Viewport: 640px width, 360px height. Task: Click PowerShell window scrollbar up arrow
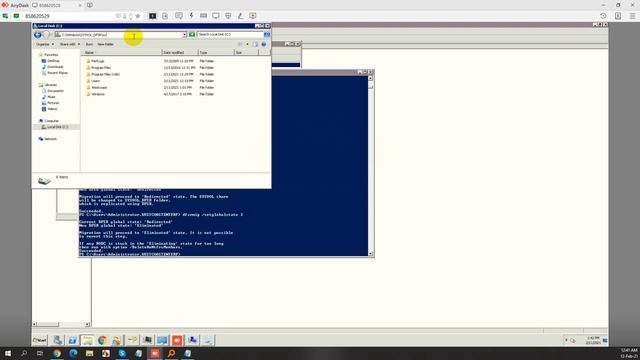tap(371, 78)
